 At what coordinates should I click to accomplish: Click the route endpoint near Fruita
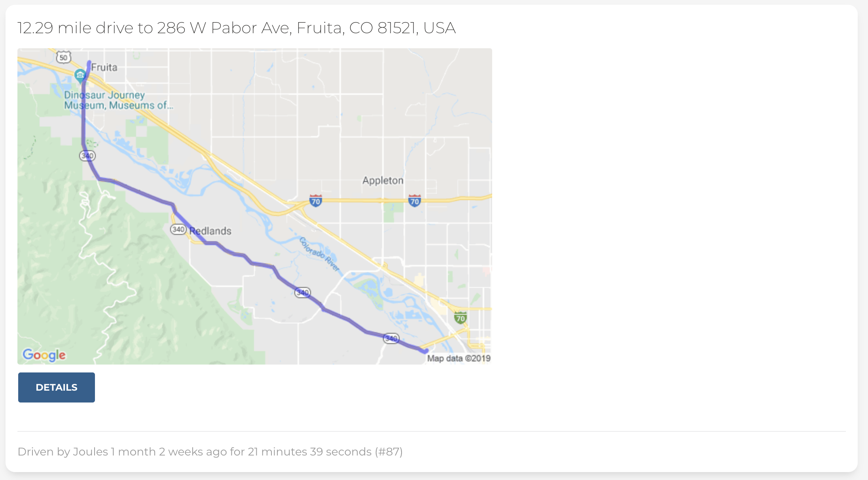coord(89,62)
